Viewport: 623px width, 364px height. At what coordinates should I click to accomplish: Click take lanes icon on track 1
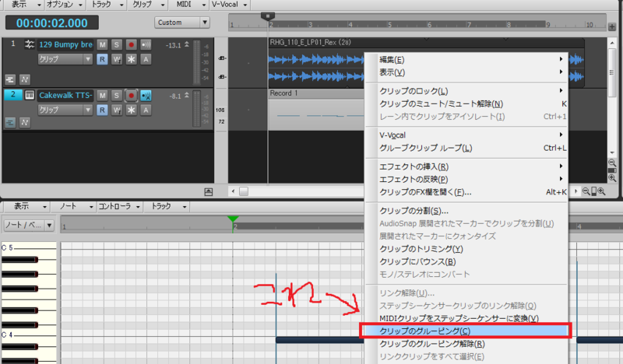click(x=10, y=79)
